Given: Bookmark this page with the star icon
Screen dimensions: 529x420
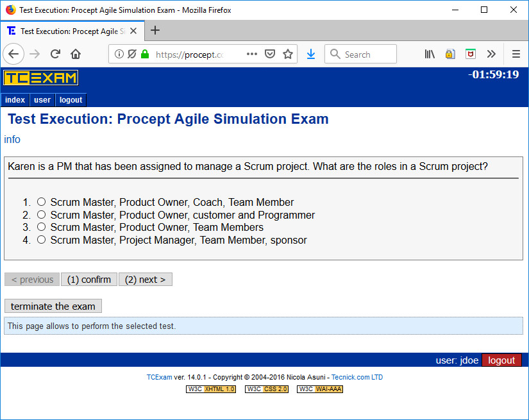Looking at the screenshot, I should tap(288, 54).
